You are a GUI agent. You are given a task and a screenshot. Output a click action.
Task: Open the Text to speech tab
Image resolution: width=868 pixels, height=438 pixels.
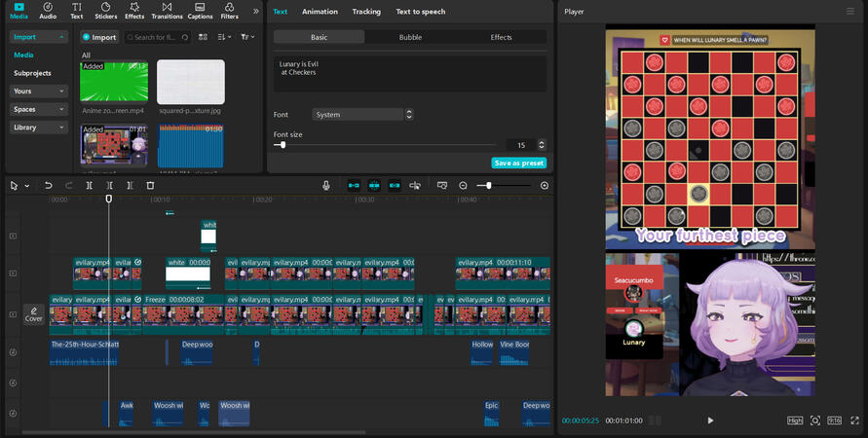click(x=420, y=11)
